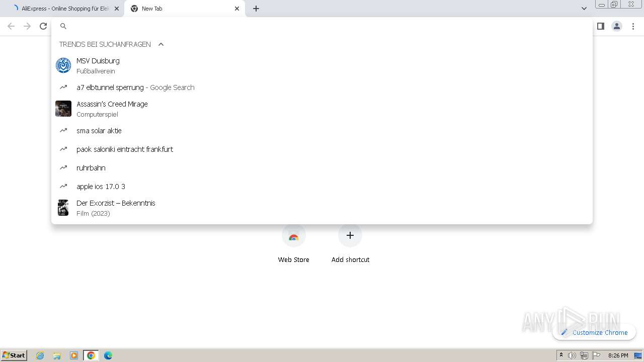Click the Der Exorzist film poster thumbnail
644x362 pixels.
click(x=63, y=208)
